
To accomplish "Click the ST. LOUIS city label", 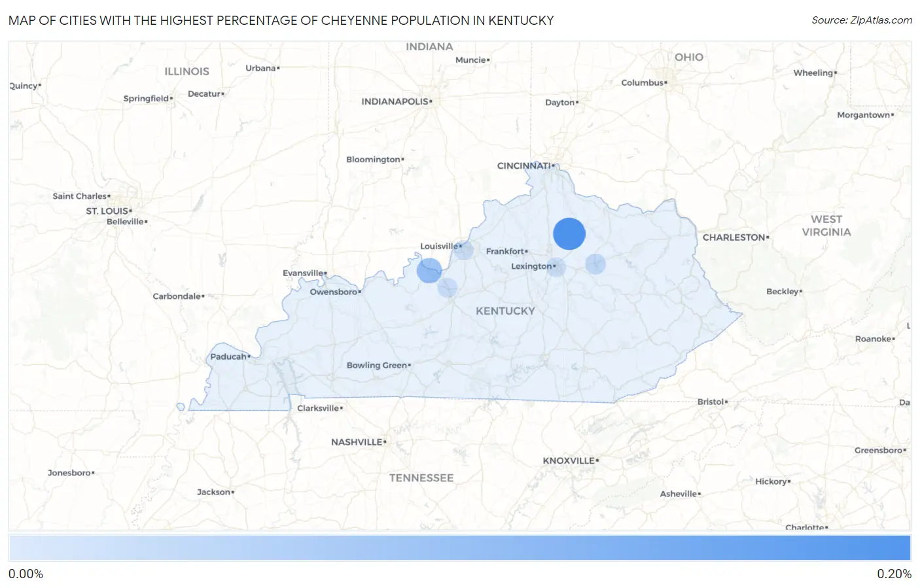I will tap(107, 211).
